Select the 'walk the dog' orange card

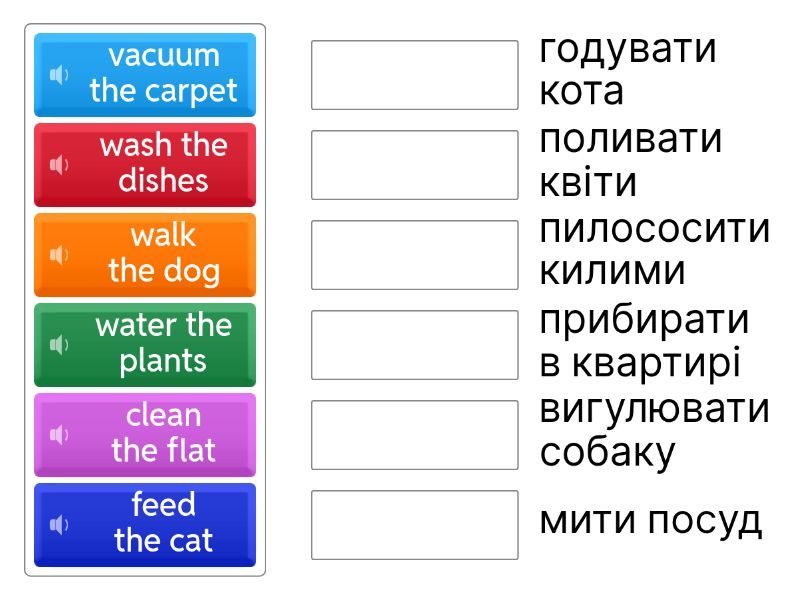pyautogui.click(x=145, y=255)
